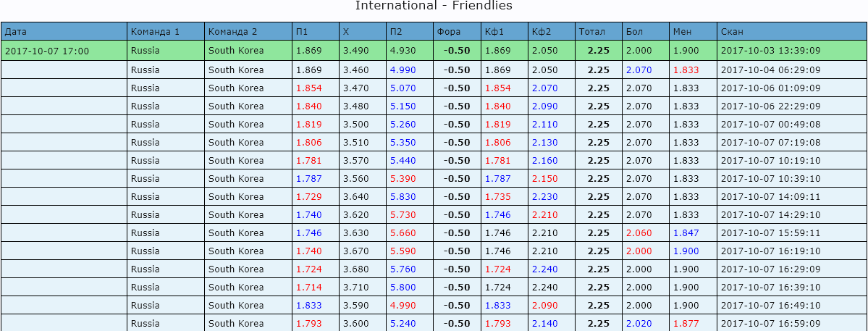Click the 'Скан' column header
The height and width of the screenshot is (331, 868).
click(x=732, y=31)
